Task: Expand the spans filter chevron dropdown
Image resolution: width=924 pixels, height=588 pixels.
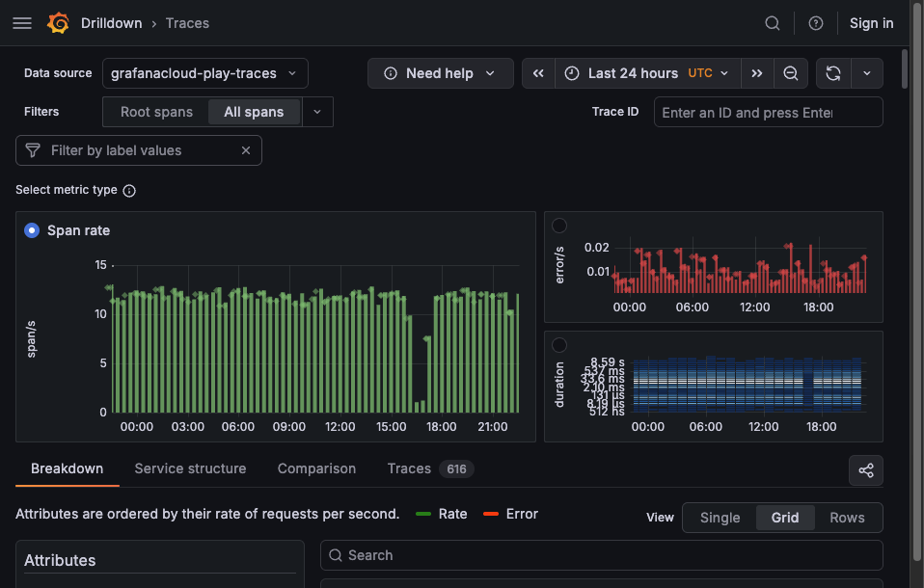Action: (x=317, y=112)
